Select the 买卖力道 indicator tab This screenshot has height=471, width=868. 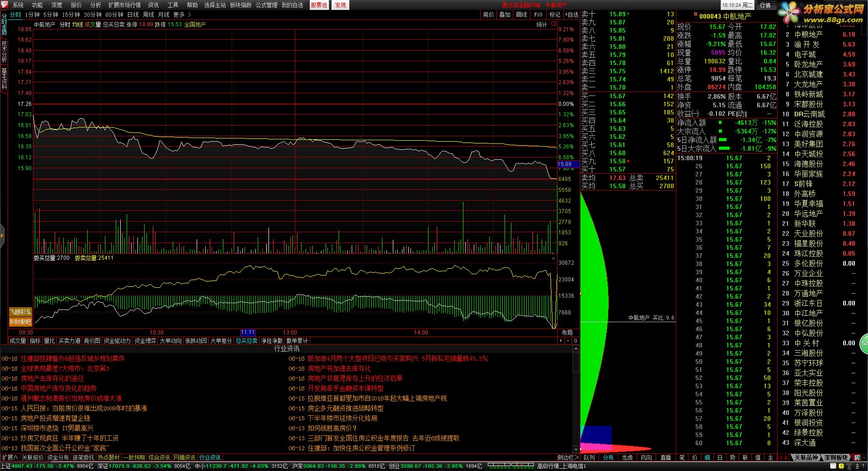click(x=69, y=341)
